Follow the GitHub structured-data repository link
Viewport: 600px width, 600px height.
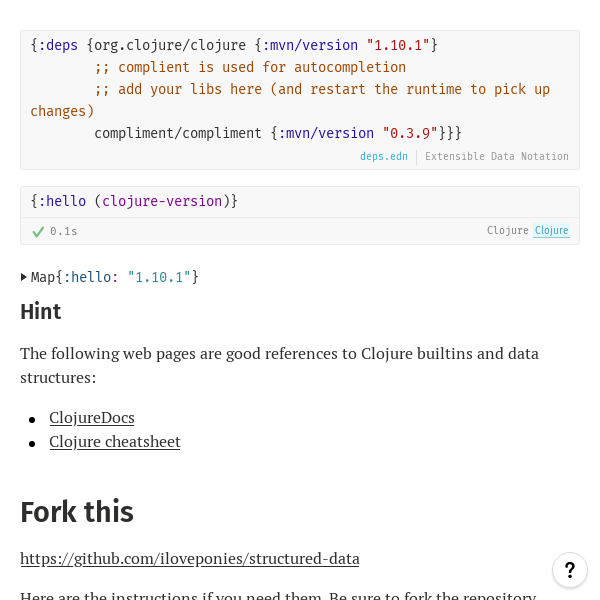tap(190, 559)
